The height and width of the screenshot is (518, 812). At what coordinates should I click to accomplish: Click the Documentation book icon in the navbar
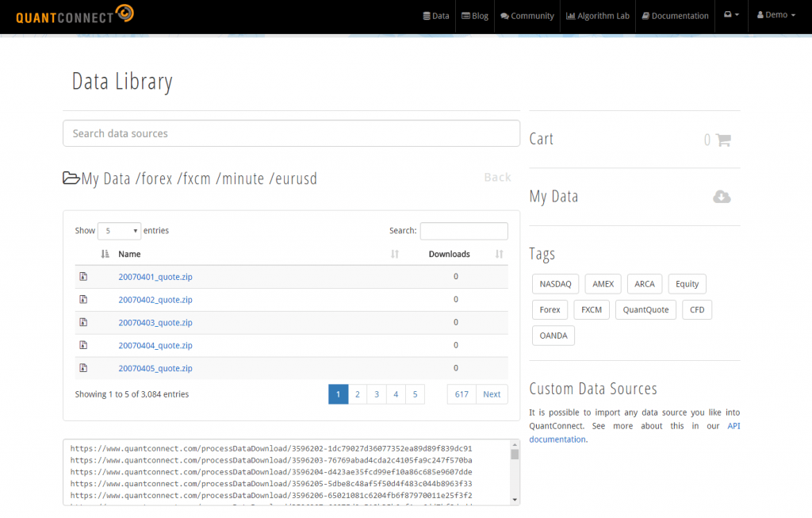644,15
